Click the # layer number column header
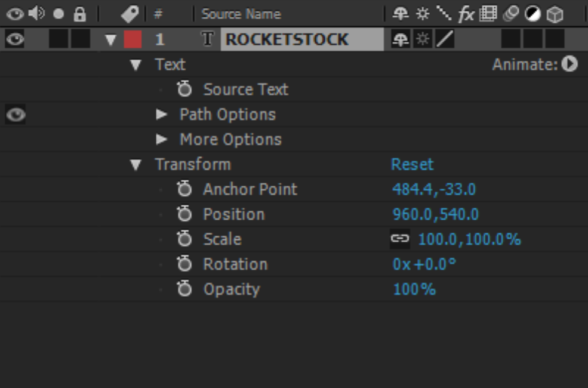This screenshot has width=588, height=388. tap(158, 14)
